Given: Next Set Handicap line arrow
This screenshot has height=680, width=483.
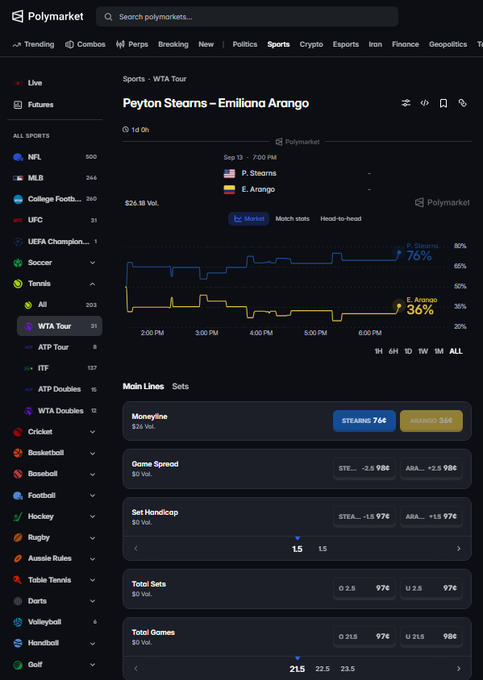Looking at the screenshot, I should pos(459,549).
